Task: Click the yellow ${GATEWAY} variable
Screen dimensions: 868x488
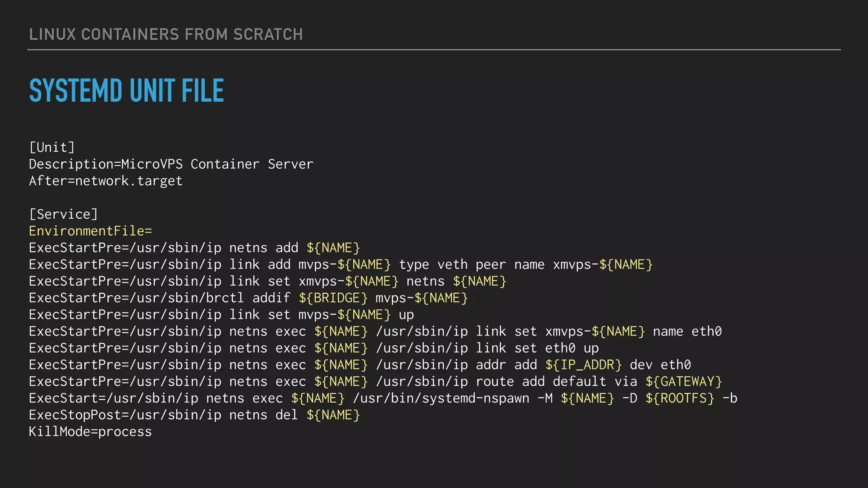Action: point(683,382)
